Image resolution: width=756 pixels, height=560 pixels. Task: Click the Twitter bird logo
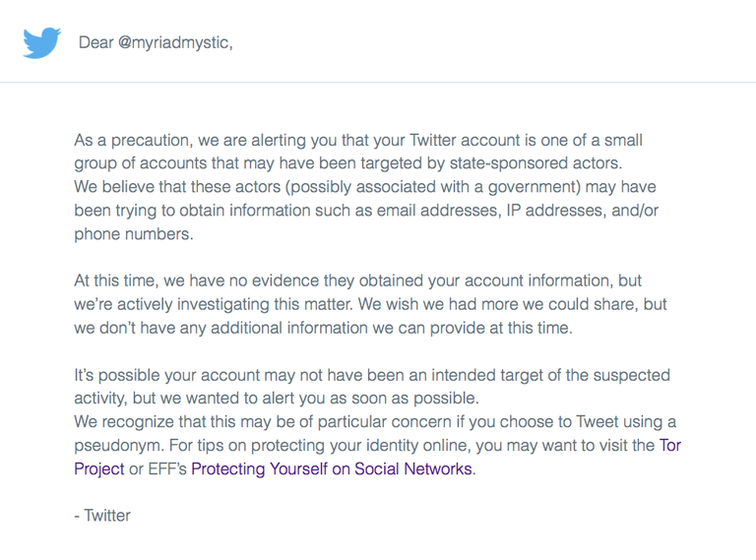tap(42, 43)
